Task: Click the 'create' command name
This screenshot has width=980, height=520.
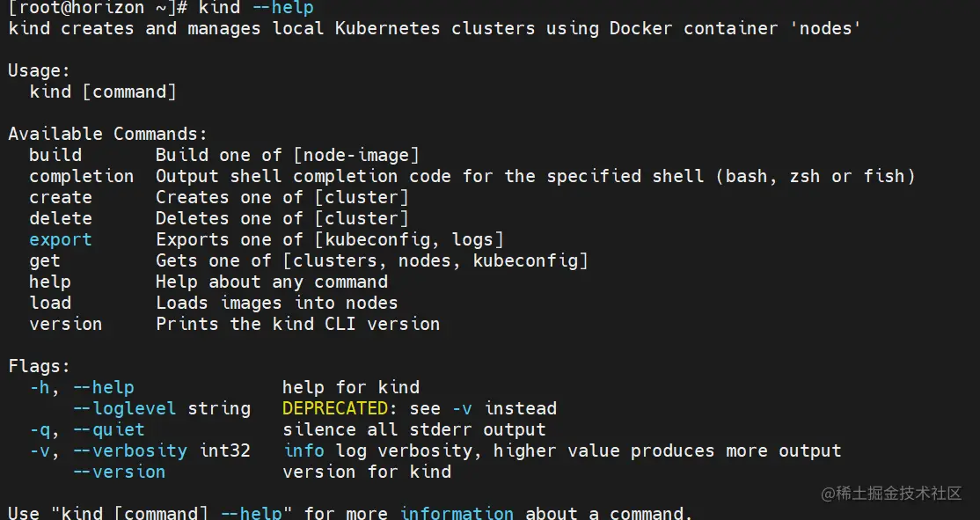Action: [x=61, y=197]
